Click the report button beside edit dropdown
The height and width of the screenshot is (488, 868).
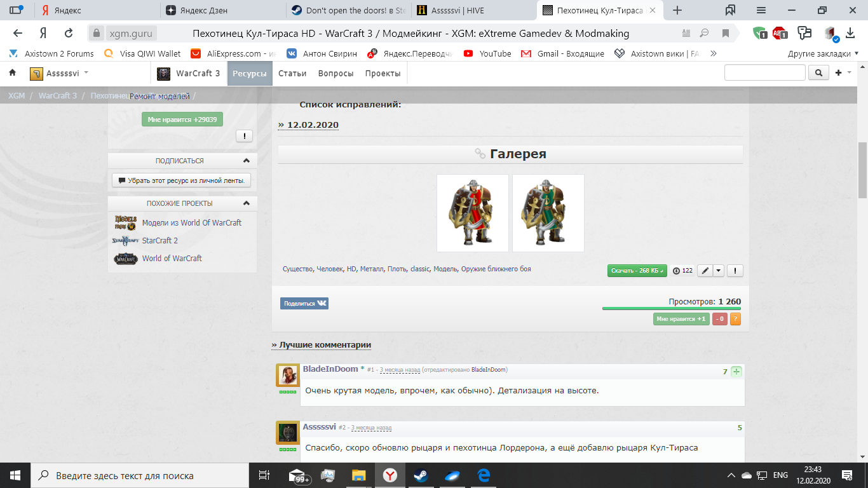(735, 271)
